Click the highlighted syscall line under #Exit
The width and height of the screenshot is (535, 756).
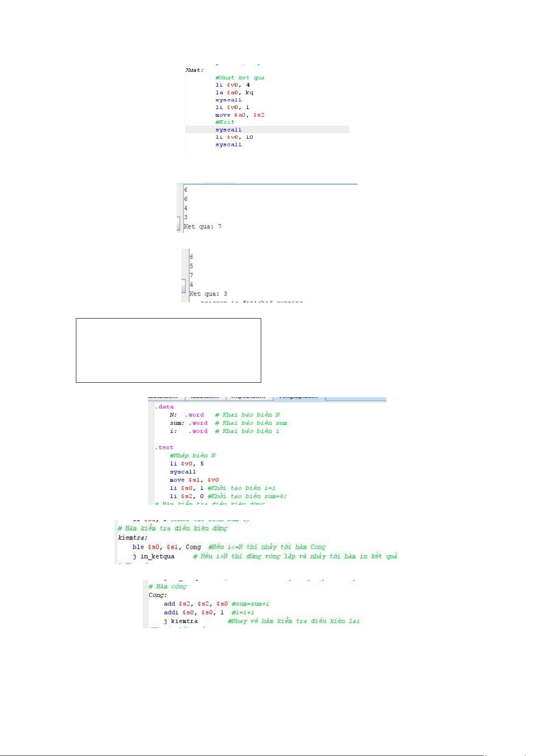[x=228, y=130]
